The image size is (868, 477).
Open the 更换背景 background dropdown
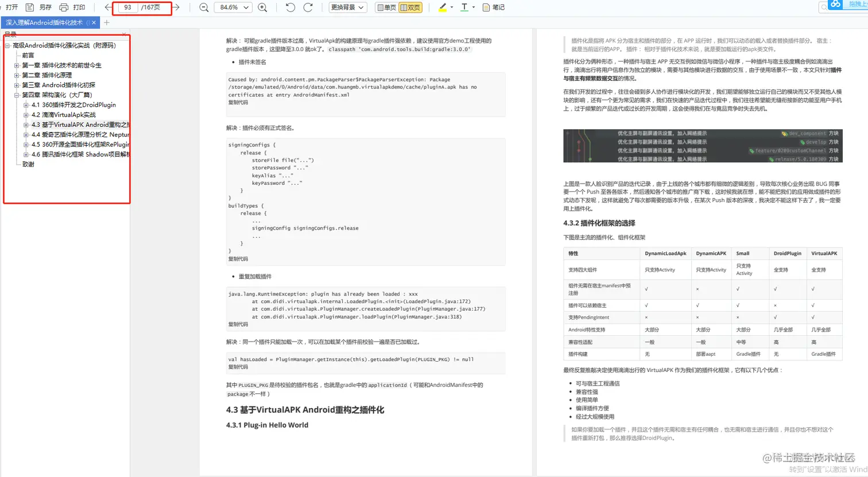tap(348, 7)
